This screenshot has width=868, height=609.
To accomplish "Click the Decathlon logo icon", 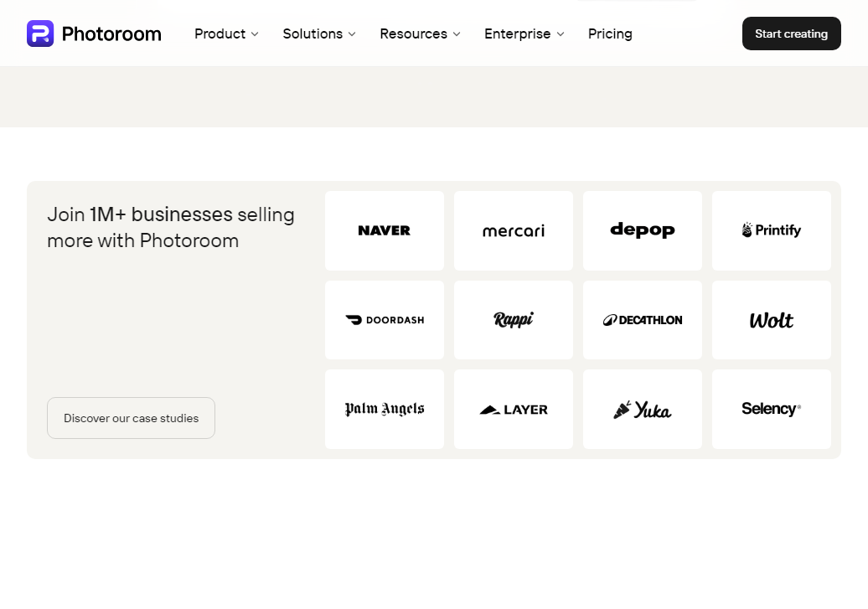I will coord(610,320).
